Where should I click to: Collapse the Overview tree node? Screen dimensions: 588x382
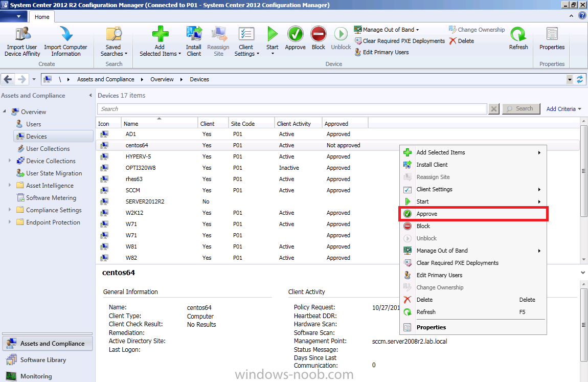[x=5, y=111]
